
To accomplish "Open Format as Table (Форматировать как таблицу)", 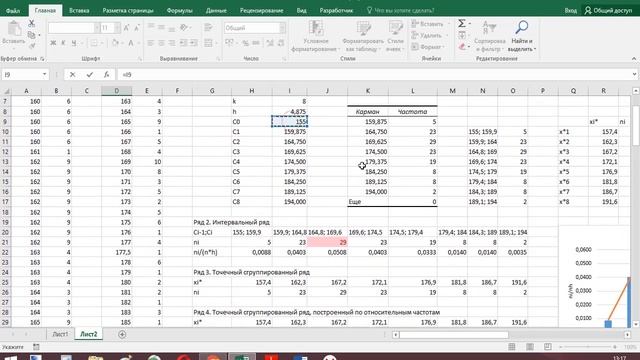I will click(x=363, y=36).
